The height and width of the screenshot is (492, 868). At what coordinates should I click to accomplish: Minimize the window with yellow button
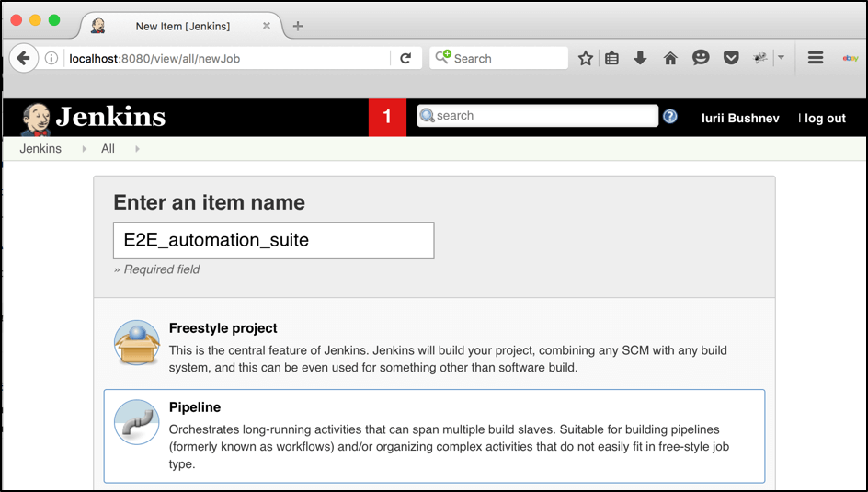point(36,20)
